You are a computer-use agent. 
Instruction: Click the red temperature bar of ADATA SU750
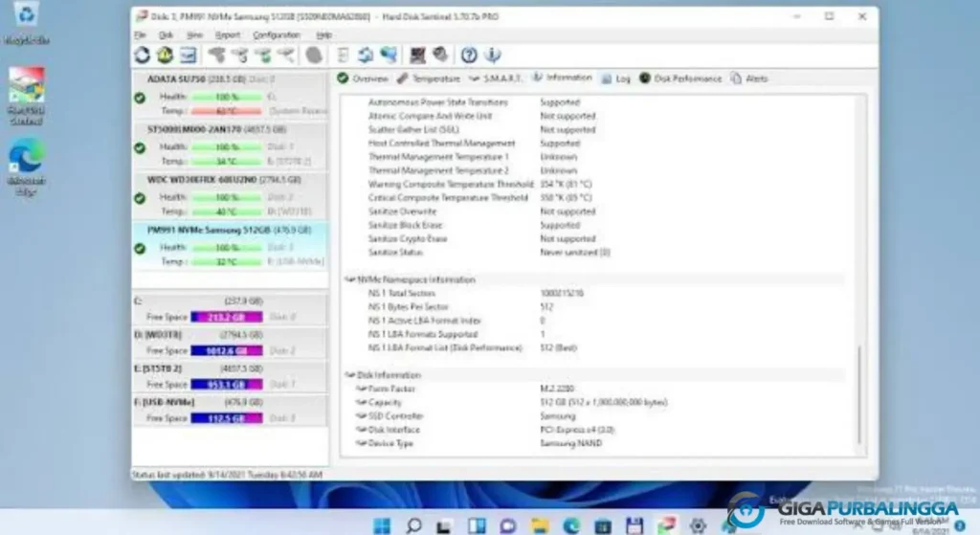click(x=227, y=111)
